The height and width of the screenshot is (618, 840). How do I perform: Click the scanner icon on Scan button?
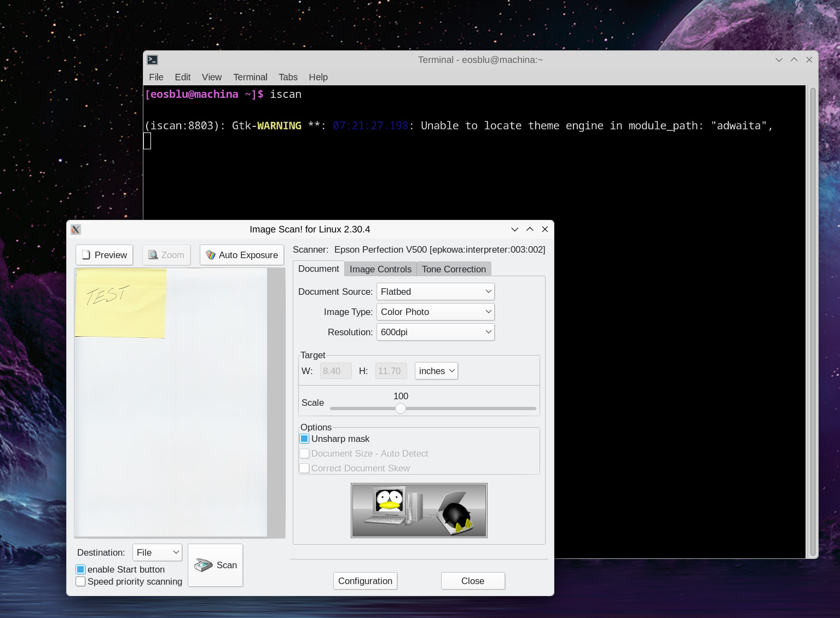[204, 565]
